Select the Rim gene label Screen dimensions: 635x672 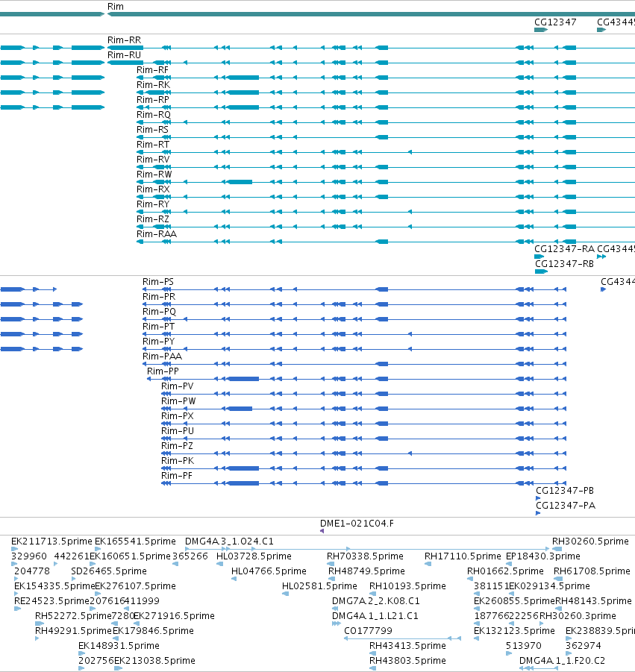click(116, 7)
